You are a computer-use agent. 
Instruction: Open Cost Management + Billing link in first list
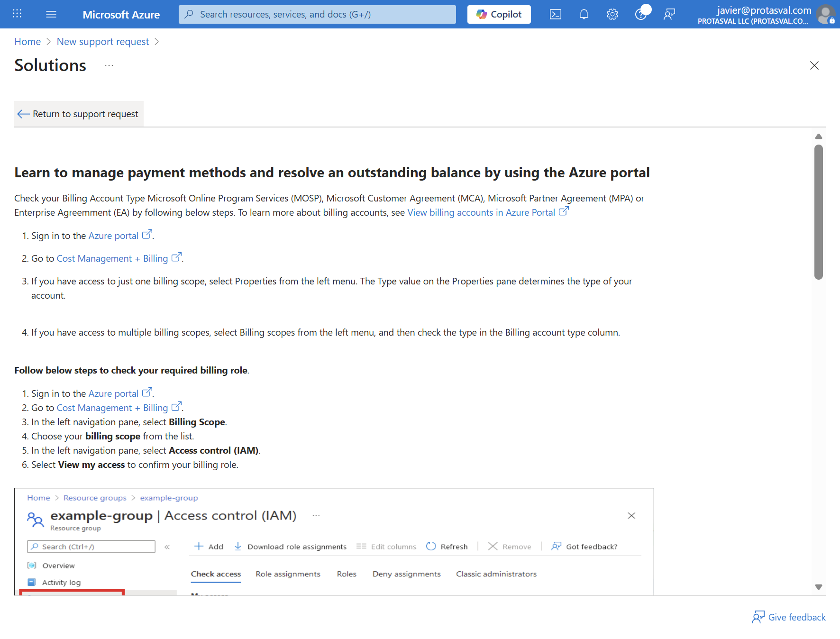pos(119,258)
